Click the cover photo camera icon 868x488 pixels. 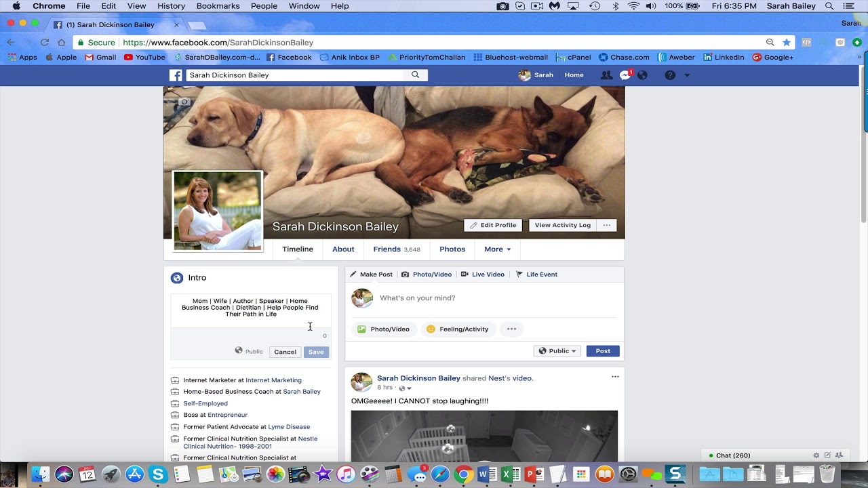click(184, 102)
